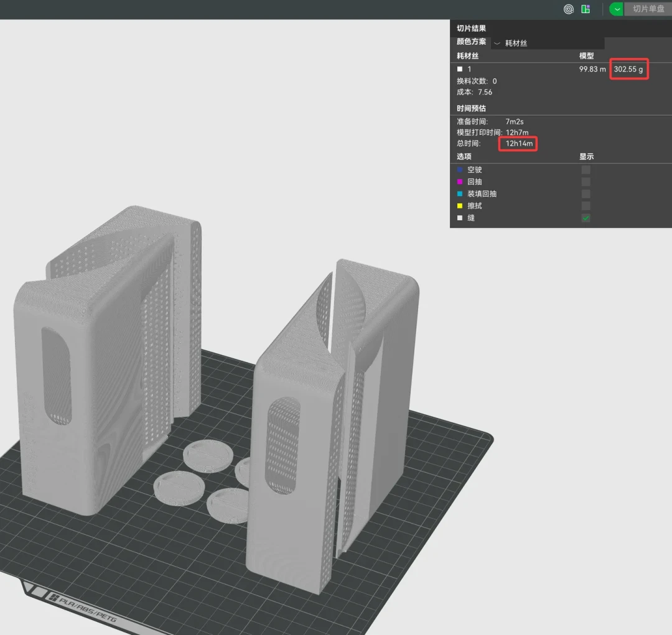Screen dimensions: 672x635
Task: Click the filament length value 99.83 m
Action: [592, 69]
